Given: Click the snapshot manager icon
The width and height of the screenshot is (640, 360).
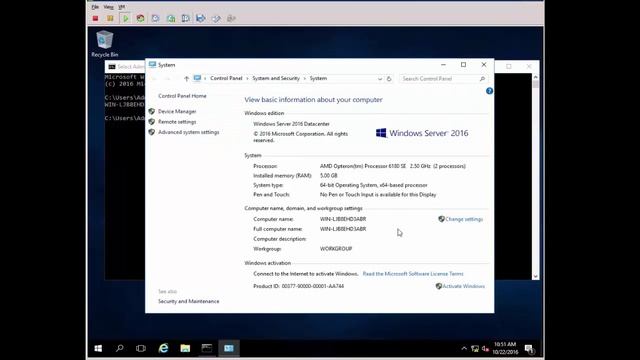Looking at the screenshot, I should (186, 18).
